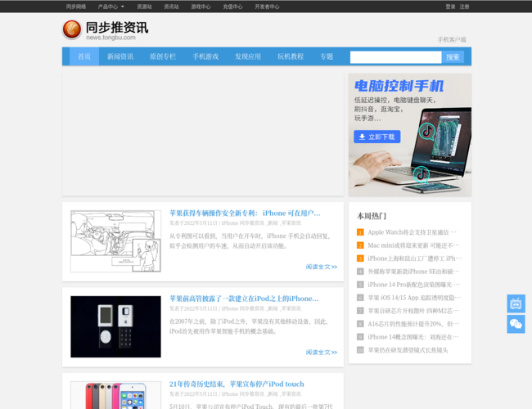Image resolution: width=532 pixels, height=409 pixels.
Task: Open hot item 8 A16芯片的性能预计提升20%
Action: click(x=413, y=324)
